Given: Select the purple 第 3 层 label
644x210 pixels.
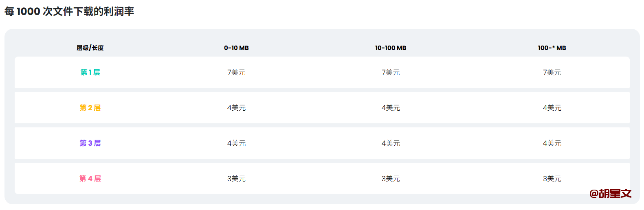Looking at the screenshot, I should coord(90,143).
